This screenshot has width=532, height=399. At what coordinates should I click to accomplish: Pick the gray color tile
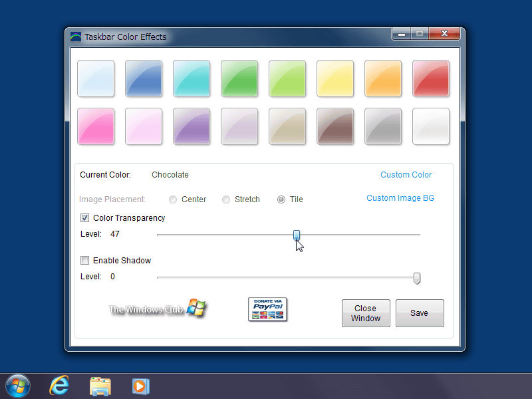tap(383, 126)
